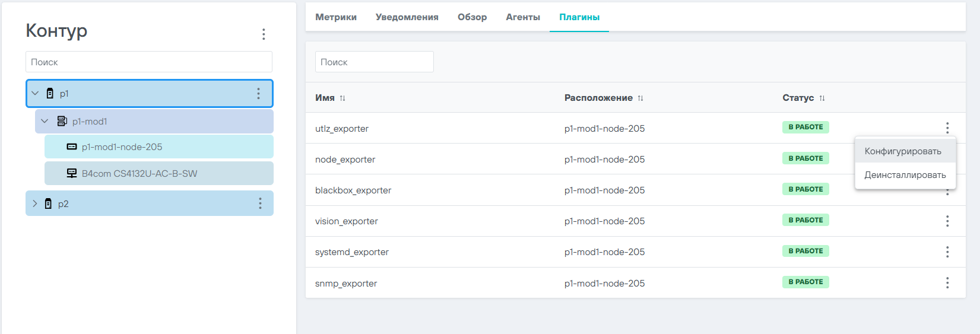Open the p2 tree item options menu
Screen dimensions: 980x334
coord(260,203)
